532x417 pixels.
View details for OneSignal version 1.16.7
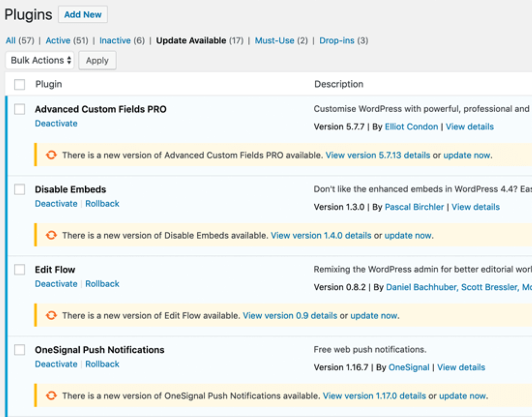click(461, 368)
